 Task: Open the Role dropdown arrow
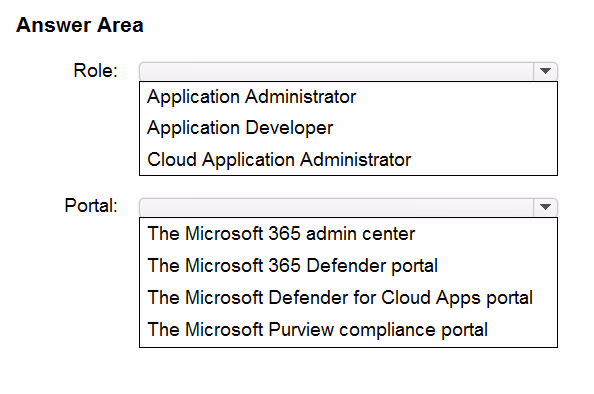click(x=545, y=71)
